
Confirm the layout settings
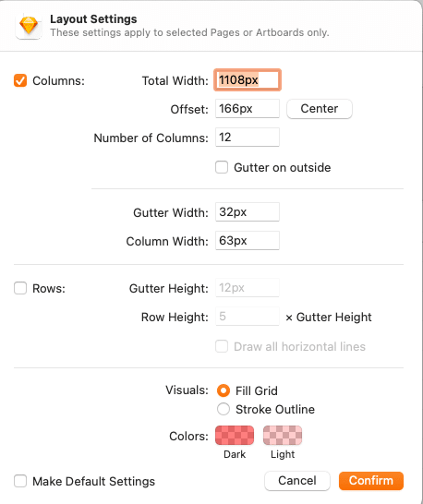[371, 481]
